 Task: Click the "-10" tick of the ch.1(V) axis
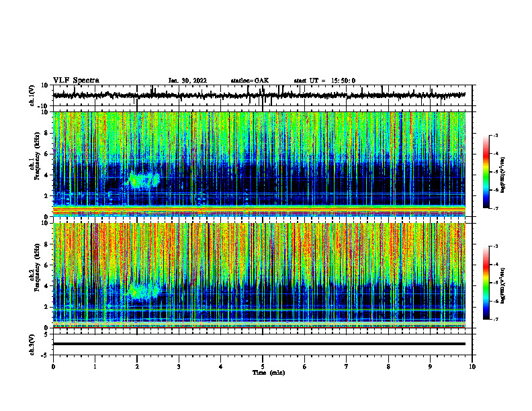[44, 106]
